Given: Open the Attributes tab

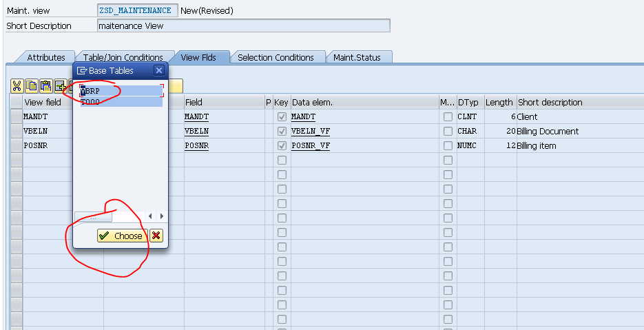Looking at the screenshot, I should [46, 58].
